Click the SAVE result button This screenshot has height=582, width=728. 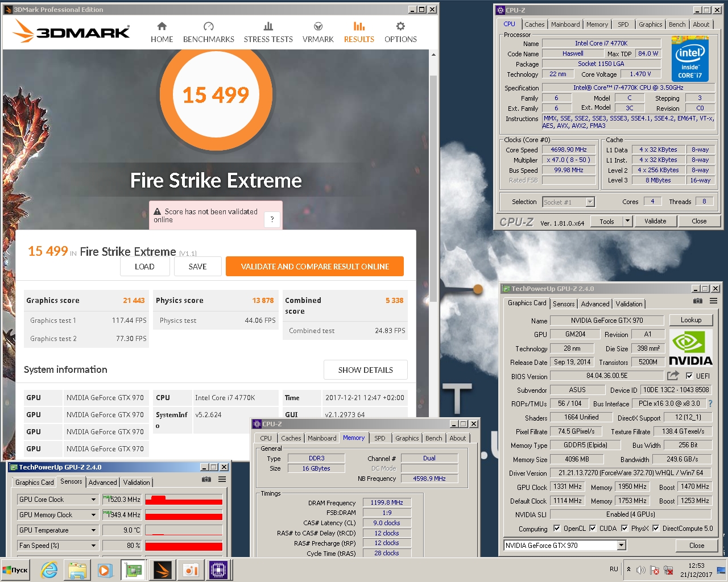[197, 267]
